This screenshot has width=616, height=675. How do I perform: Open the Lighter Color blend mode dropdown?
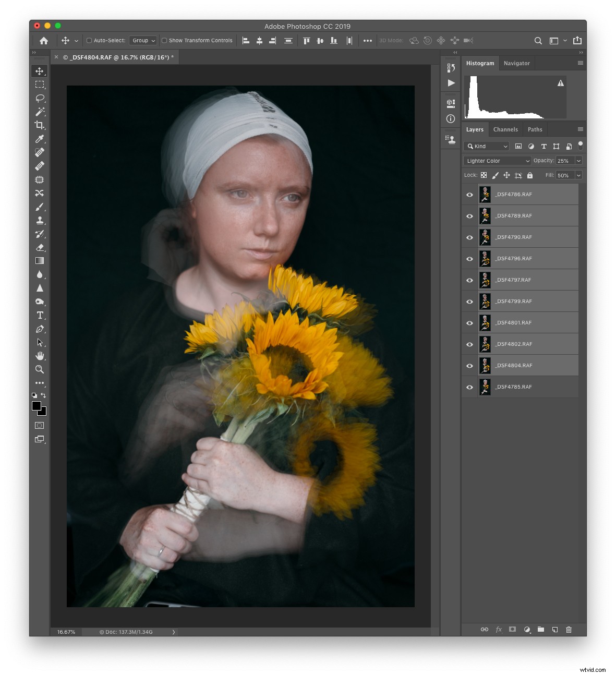coord(497,161)
